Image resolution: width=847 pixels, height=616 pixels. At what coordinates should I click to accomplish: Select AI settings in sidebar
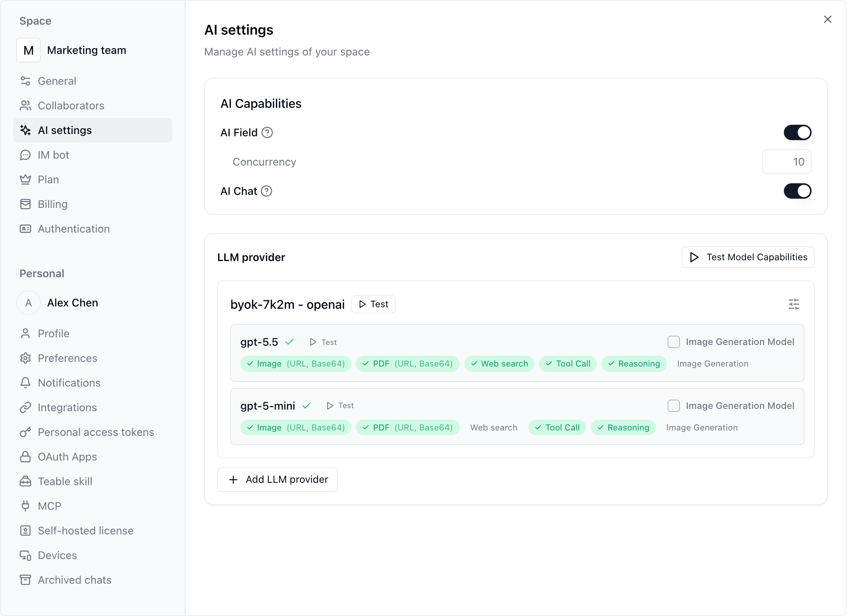(x=92, y=130)
